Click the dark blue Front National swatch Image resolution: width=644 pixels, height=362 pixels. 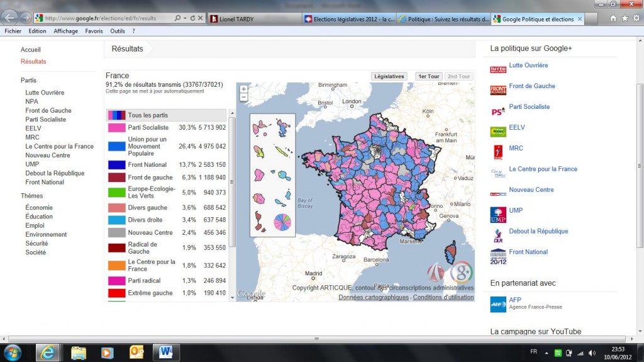116,165
